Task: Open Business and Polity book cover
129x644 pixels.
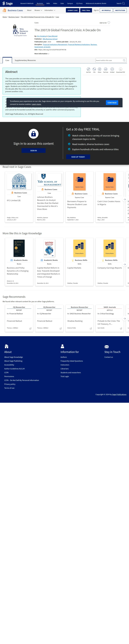Action: pyautogui.click(x=19, y=248)
